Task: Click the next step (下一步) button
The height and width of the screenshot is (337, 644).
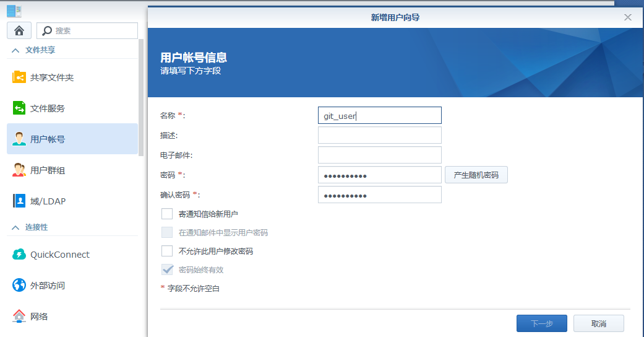Action: [542, 323]
